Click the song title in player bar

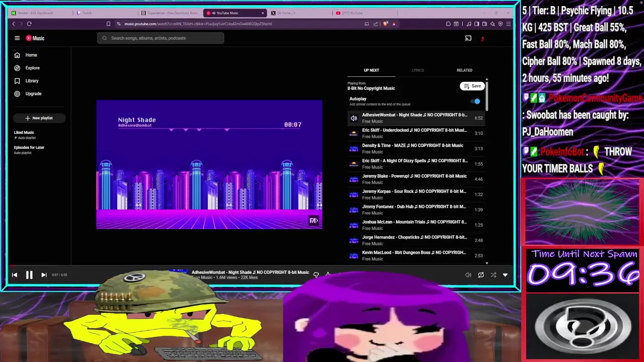(x=250, y=273)
